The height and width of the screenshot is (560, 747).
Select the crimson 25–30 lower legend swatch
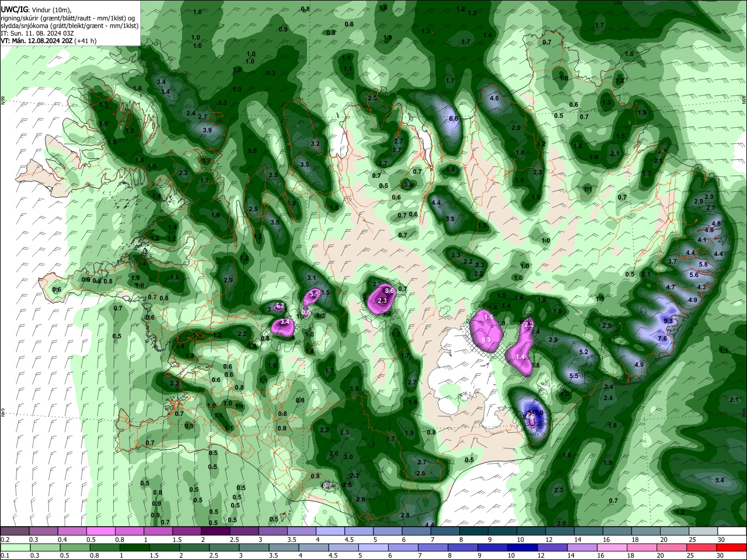[x=701, y=548]
